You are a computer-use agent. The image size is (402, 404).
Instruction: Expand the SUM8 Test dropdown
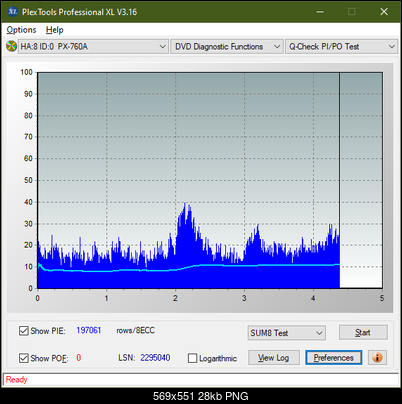[287, 333]
